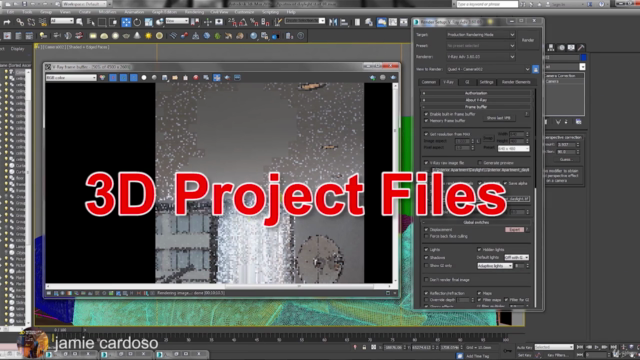Uncheck Enable built-in frame buffer
The image size is (640, 360).
tap(427, 114)
